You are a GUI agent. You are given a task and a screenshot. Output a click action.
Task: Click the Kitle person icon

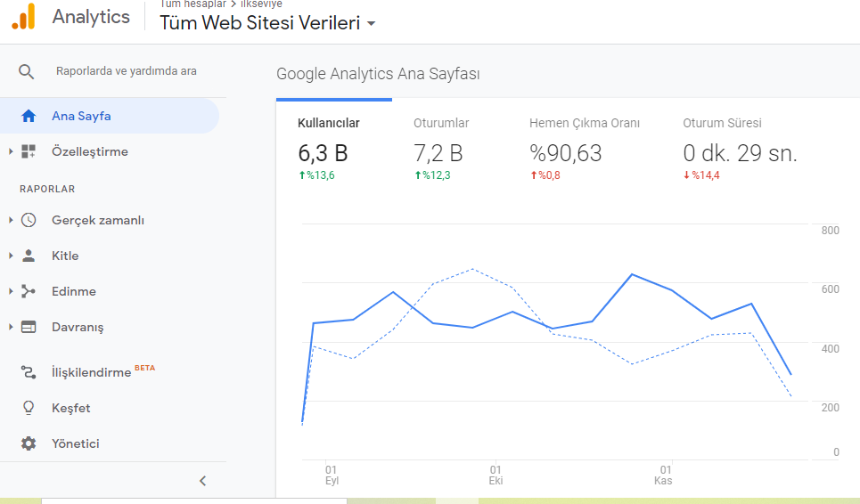pyautogui.click(x=29, y=256)
